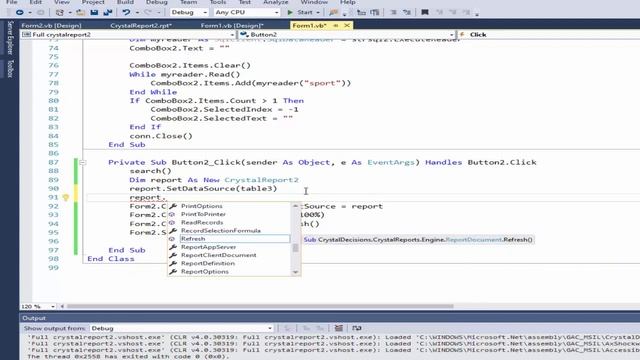Image resolution: width=640 pixels, height=360 pixels.
Task: Click the editor horizontal scrollbar
Action: (x=260, y=306)
